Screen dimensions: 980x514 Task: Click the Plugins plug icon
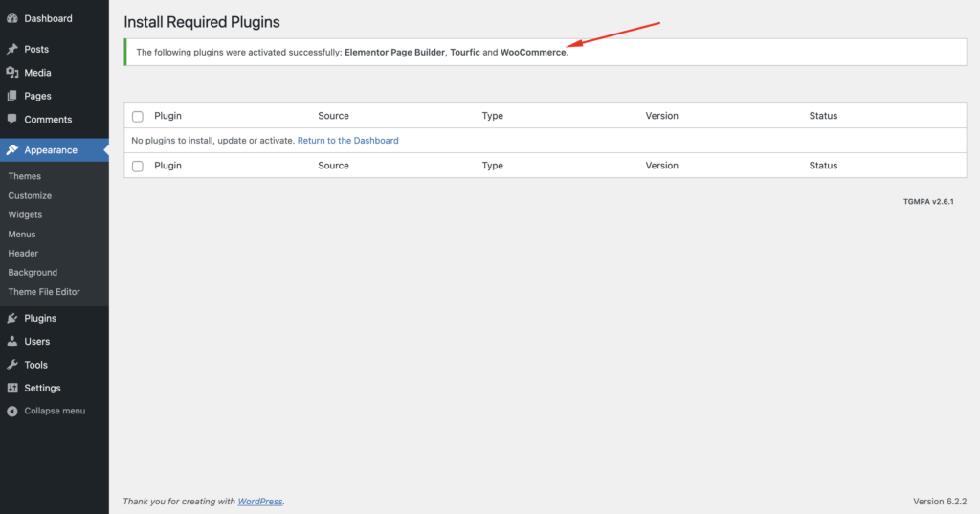(x=11, y=318)
